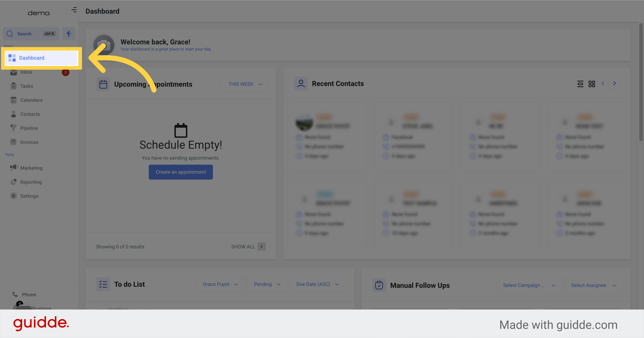
Task: Click Create an appointment button
Action: pos(181,172)
